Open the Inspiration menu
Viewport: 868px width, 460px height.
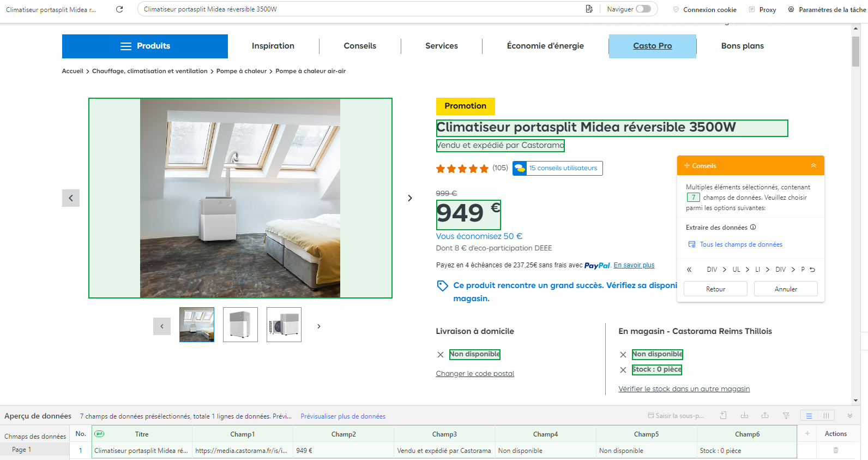[x=273, y=46]
